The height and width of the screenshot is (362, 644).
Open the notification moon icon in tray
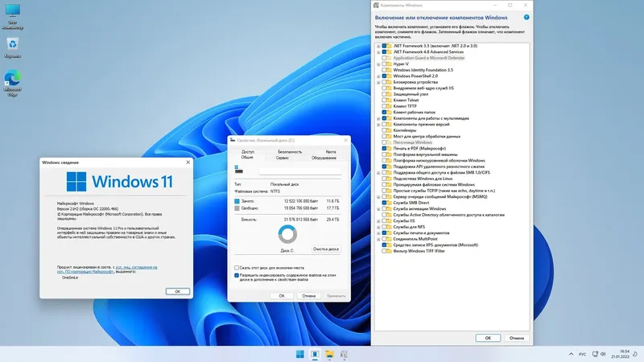pos(635,354)
